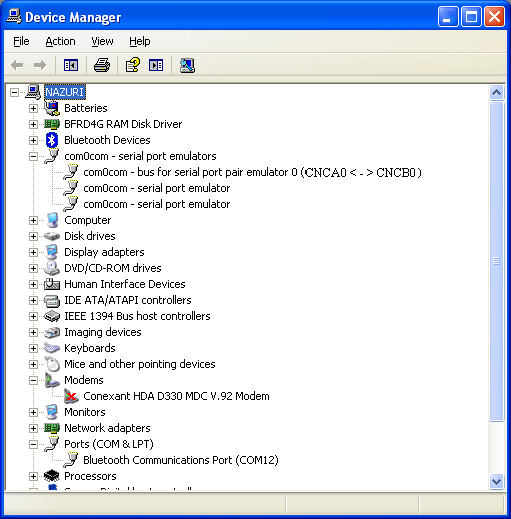Expand the Display adapters node
511x519 pixels.
pos(33,252)
